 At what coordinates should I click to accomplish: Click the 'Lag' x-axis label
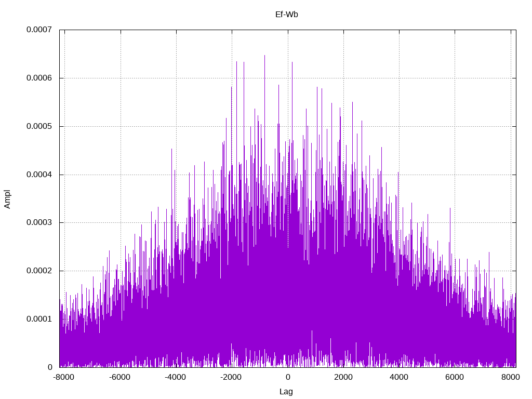point(286,392)
